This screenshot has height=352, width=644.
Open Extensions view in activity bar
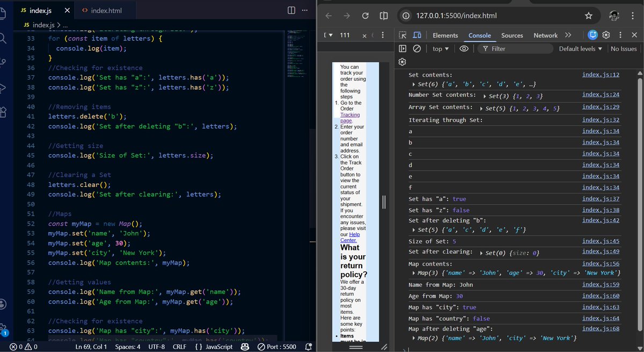click(x=3, y=112)
